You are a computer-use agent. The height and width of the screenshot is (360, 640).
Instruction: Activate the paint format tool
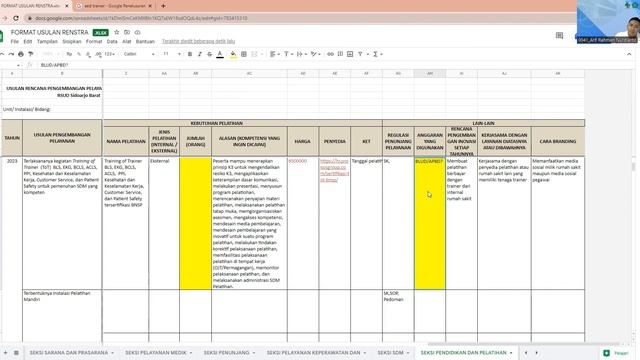point(31,54)
